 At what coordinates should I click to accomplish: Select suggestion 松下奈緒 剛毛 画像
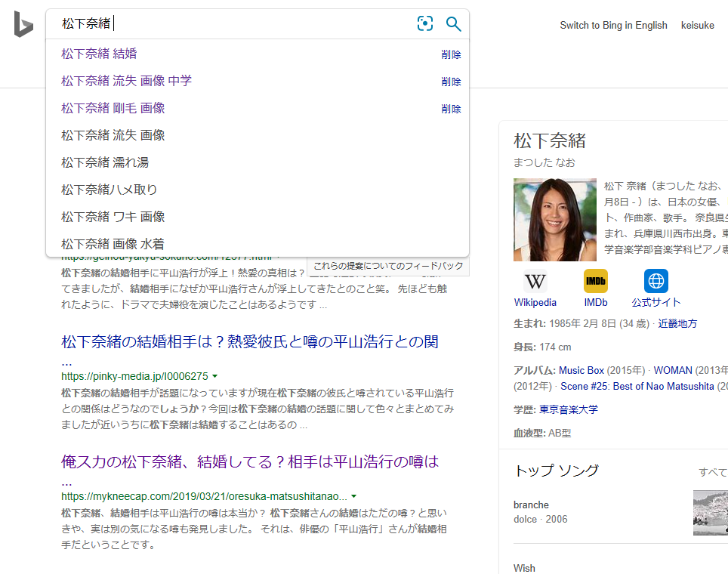[x=258, y=108]
